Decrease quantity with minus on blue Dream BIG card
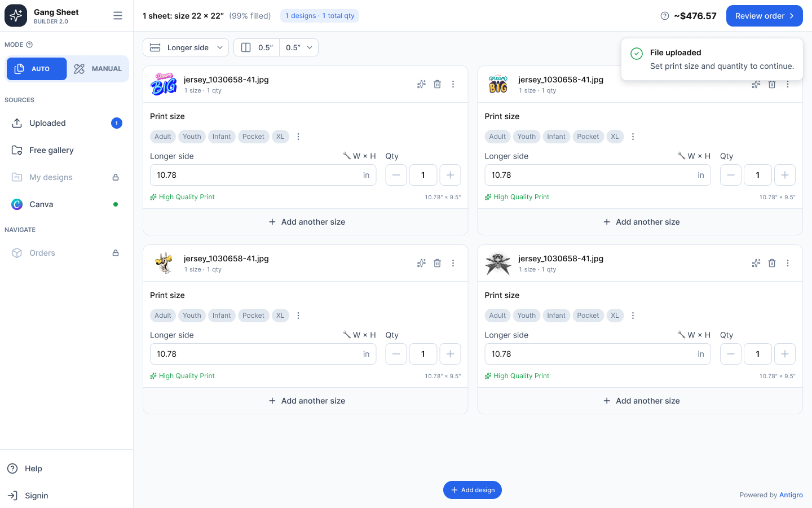The height and width of the screenshot is (508, 812). pos(396,175)
